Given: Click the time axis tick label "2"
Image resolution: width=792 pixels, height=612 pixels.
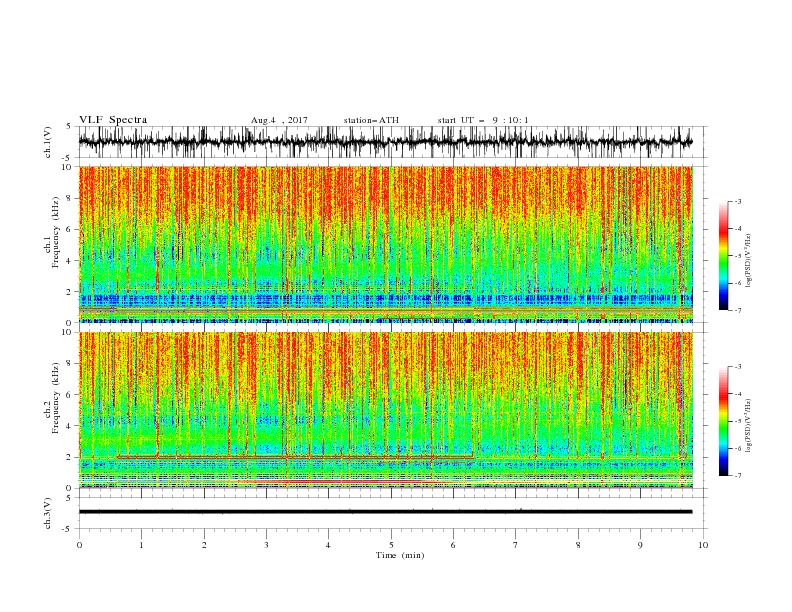Looking at the screenshot, I should coord(204,545).
